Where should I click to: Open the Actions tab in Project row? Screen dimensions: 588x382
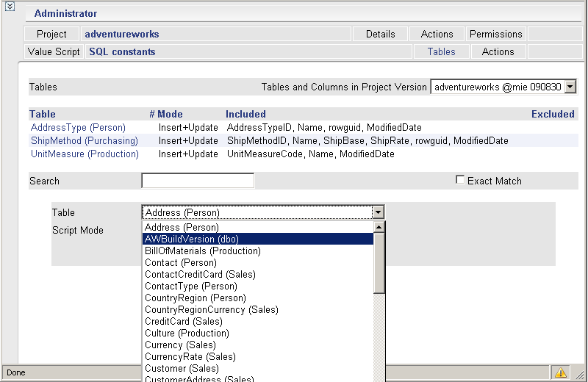(437, 34)
